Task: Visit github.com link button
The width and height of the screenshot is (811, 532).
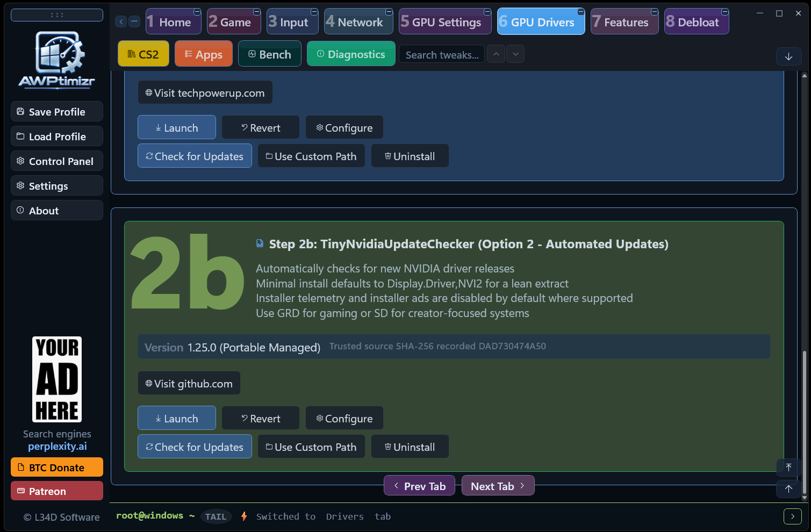Action: point(189,383)
